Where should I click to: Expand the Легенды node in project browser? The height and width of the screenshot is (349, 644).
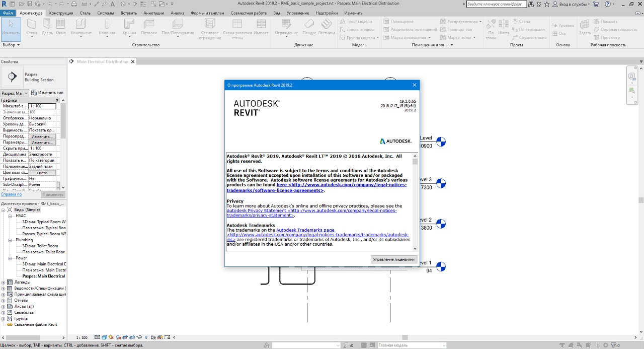click(x=4, y=282)
